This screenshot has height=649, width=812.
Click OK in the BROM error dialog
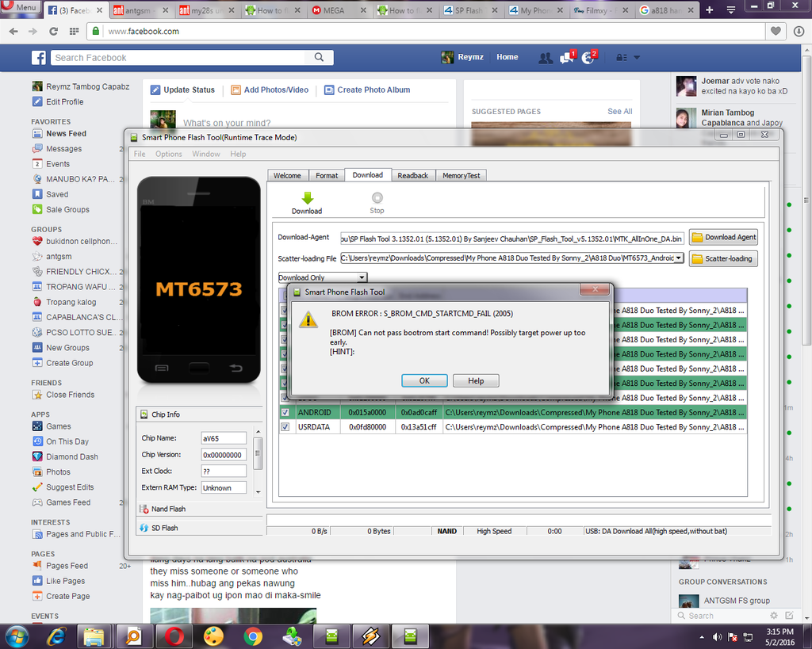point(424,380)
